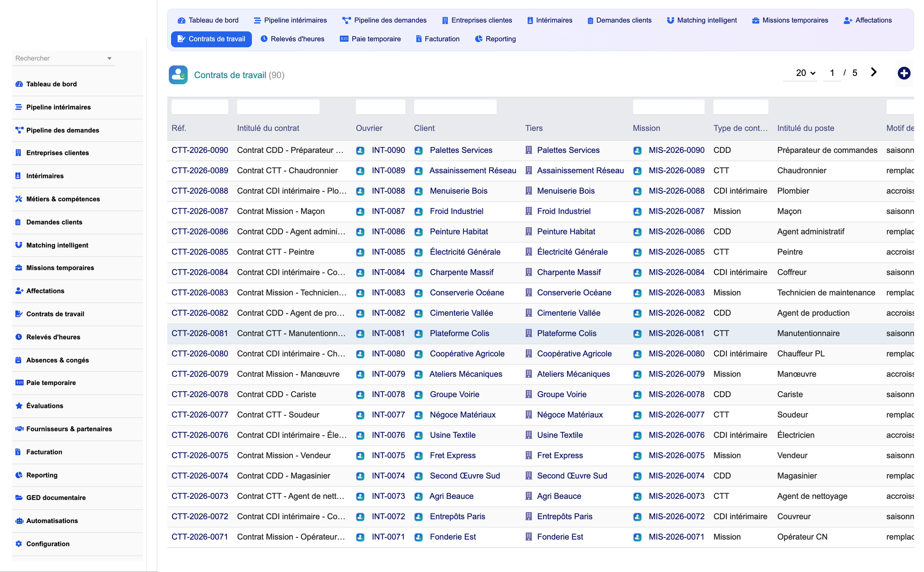Click the Métiers & compétences tools icon
This screenshot has height=572, width=924.
[19, 199]
